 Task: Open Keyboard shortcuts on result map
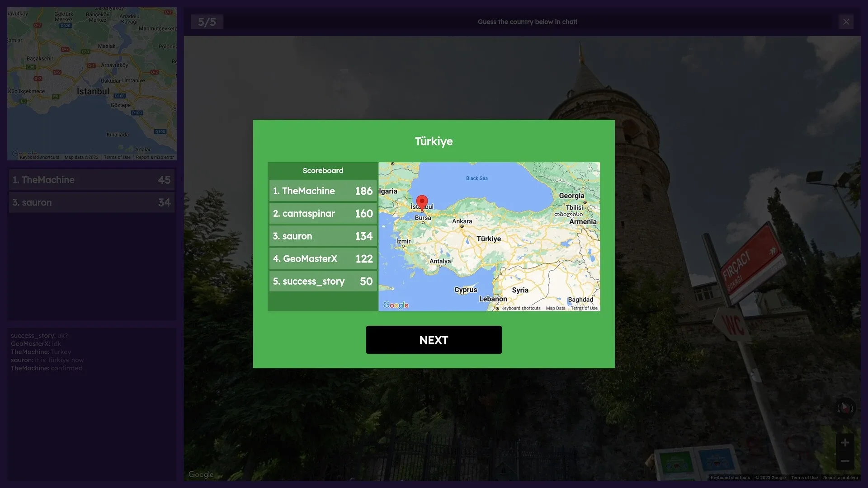coord(520,308)
